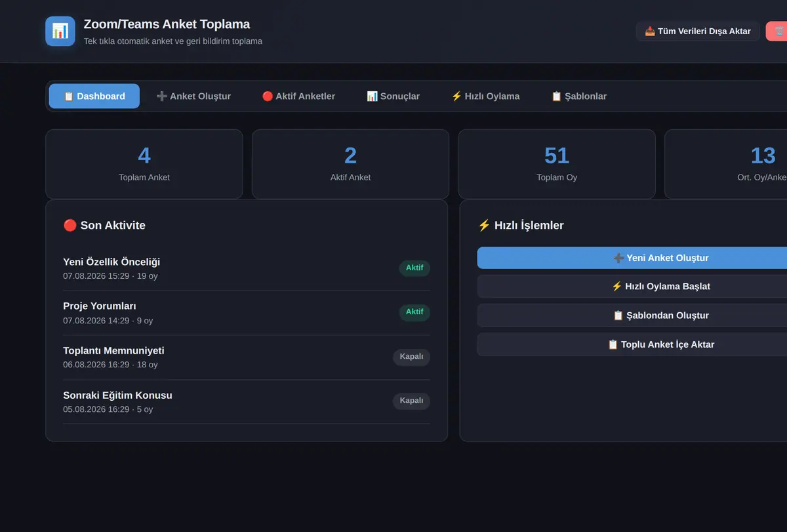The width and height of the screenshot is (787, 532).
Task: Click the Son Aktivite heading
Action: pos(104,225)
